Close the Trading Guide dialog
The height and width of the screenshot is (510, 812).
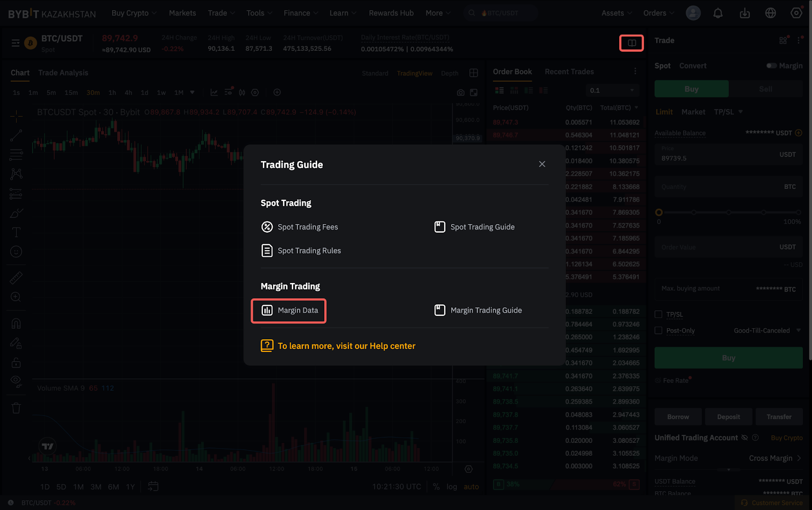[542, 164]
